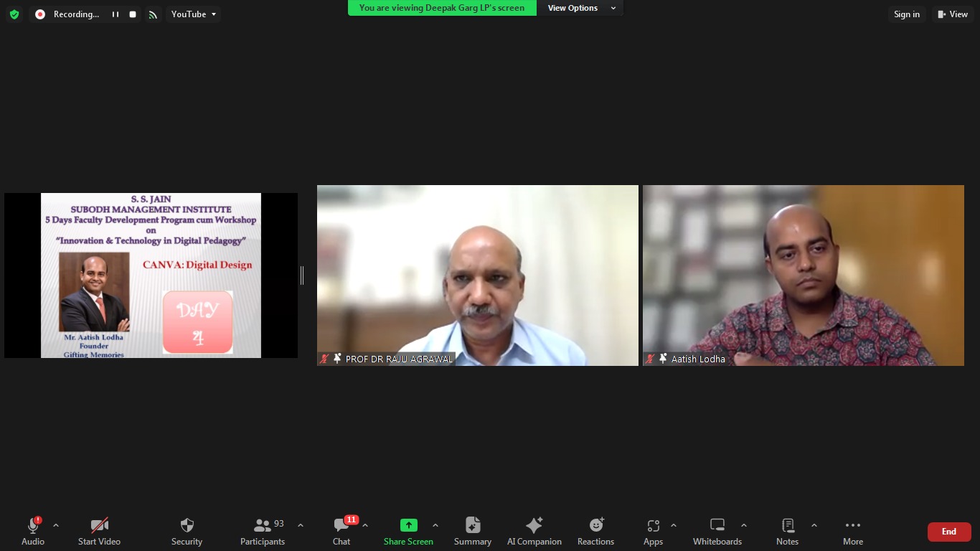980x551 pixels.
Task: Open the Reactions emoji picker
Action: [x=595, y=531]
